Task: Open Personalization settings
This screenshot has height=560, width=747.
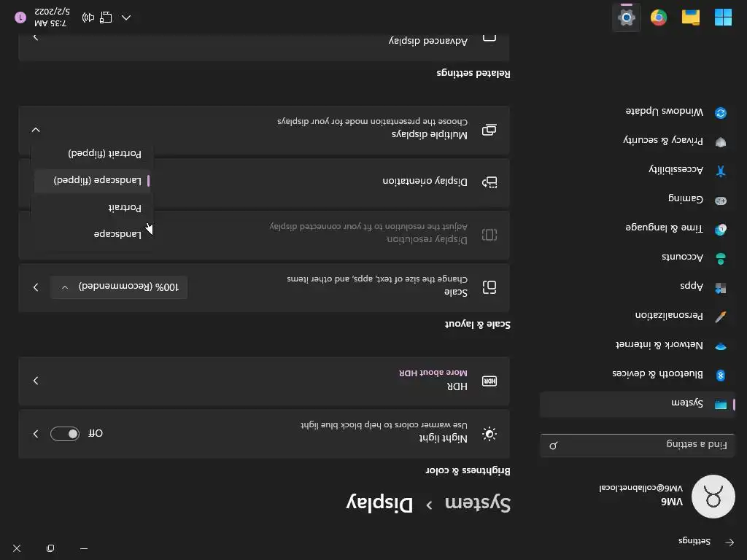Action: pyautogui.click(x=638, y=316)
